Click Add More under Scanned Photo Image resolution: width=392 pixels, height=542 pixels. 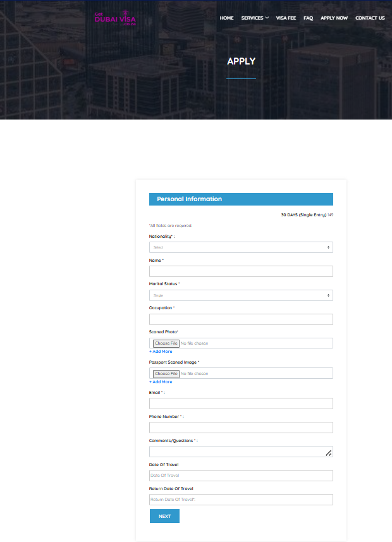click(161, 352)
